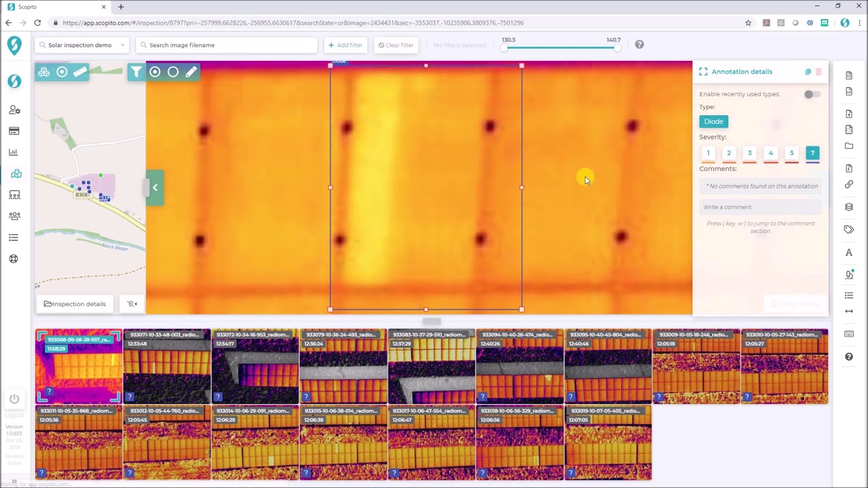Select the map view icon in sidebar
The image size is (868, 488).
(16, 174)
